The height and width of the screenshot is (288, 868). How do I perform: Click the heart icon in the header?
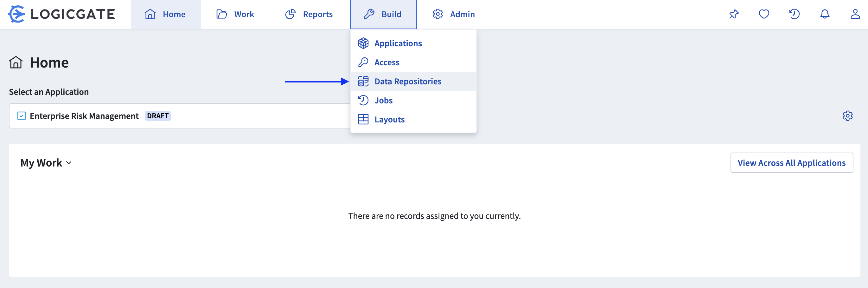coord(764,14)
